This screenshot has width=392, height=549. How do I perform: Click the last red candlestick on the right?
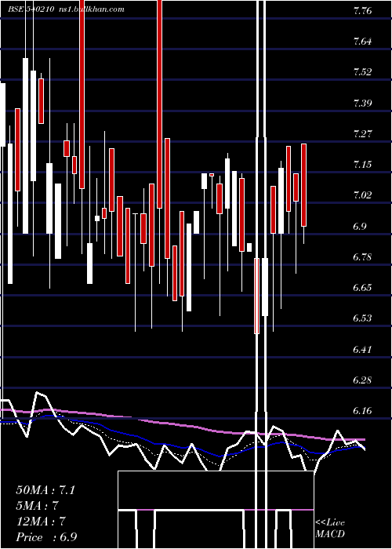[304, 185]
